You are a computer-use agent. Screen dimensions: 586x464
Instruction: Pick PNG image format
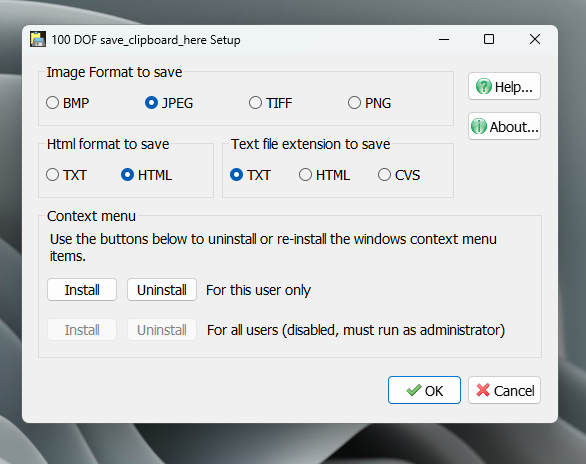(369, 103)
